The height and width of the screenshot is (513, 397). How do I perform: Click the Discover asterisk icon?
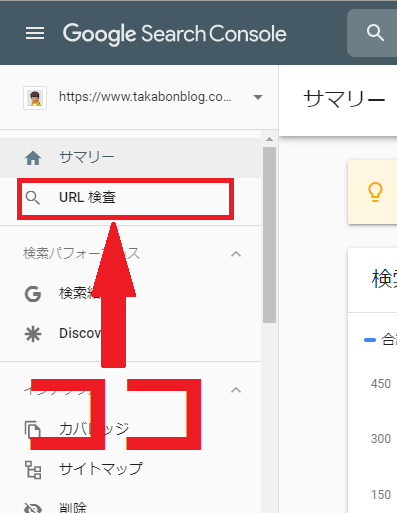click(33, 334)
